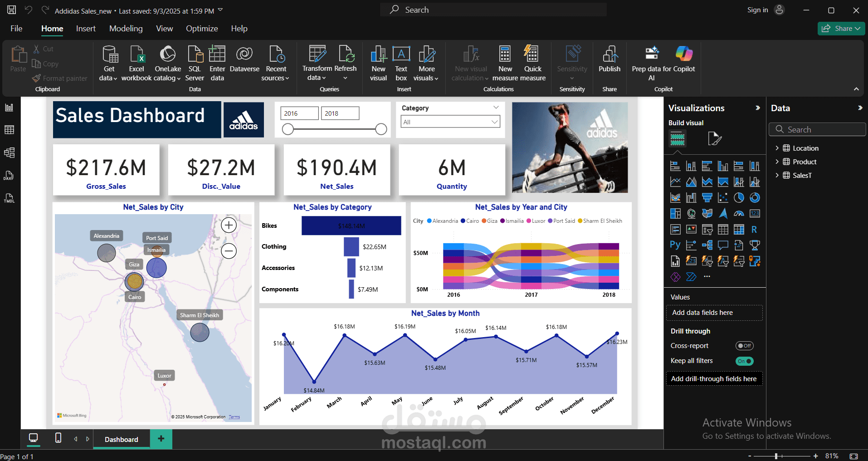Open the Insert ribbon tab
The width and height of the screenshot is (868, 461).
(86, 28)
